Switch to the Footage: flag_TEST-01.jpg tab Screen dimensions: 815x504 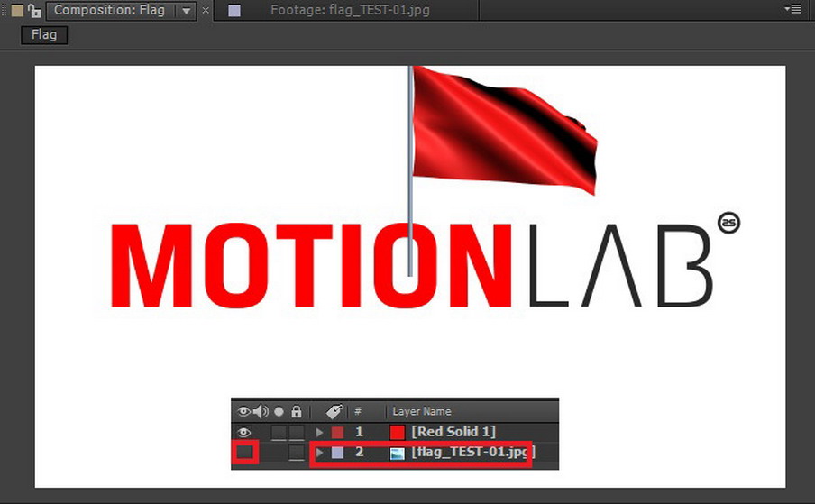(350, 10)
